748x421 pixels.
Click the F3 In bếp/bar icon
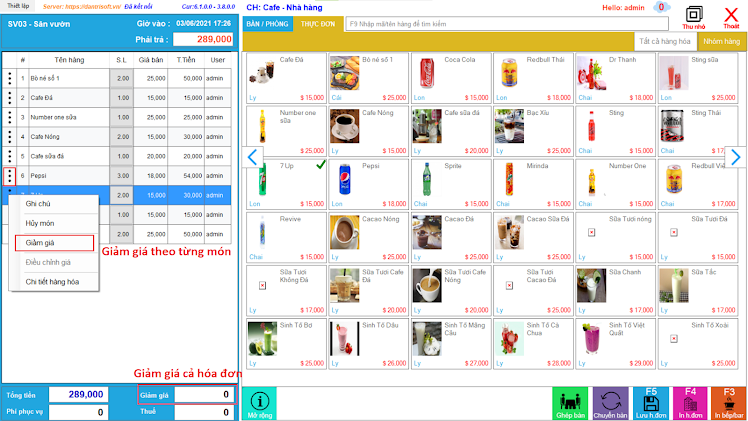point(728,403)
